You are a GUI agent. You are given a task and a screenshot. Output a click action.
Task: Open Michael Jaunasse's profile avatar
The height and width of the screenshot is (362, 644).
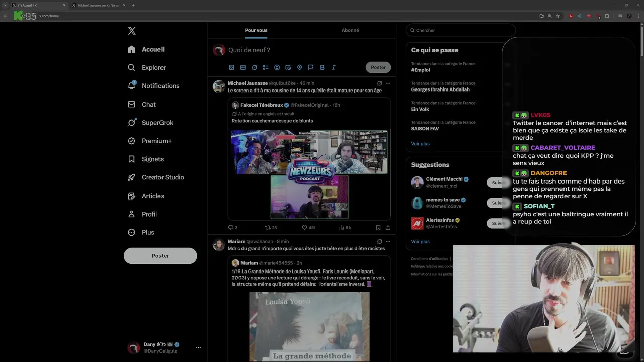click(x=219, y=86)
